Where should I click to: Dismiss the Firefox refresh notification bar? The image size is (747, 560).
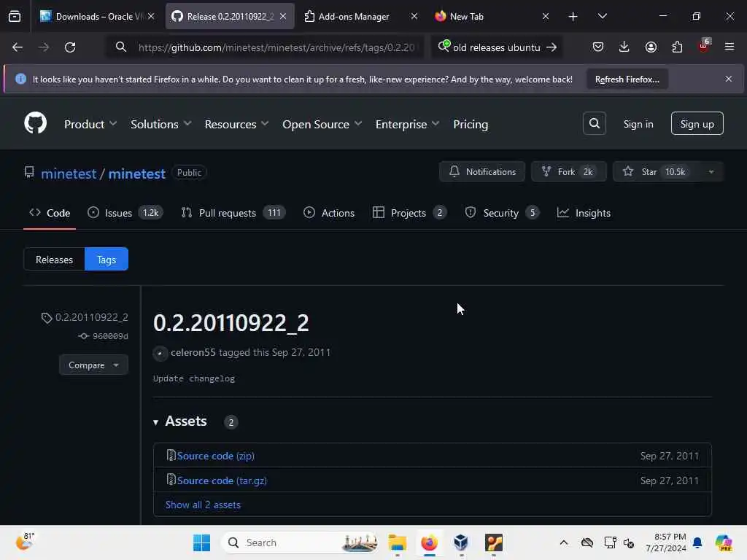click(x=729, y=79)
